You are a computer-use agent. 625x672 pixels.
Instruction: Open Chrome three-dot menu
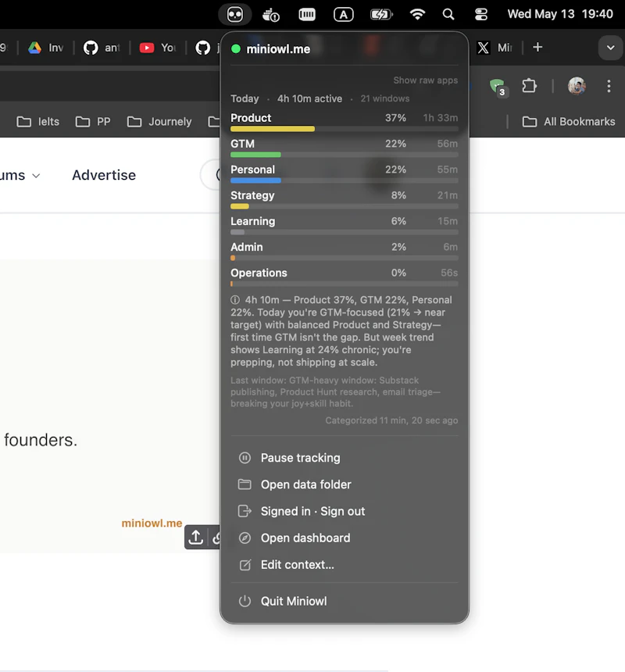pyautogui.click(x=609, y=86)
